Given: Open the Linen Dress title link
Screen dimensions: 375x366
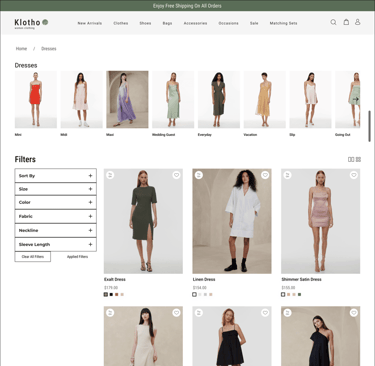Looking at the screenshot, I should 204,279.
